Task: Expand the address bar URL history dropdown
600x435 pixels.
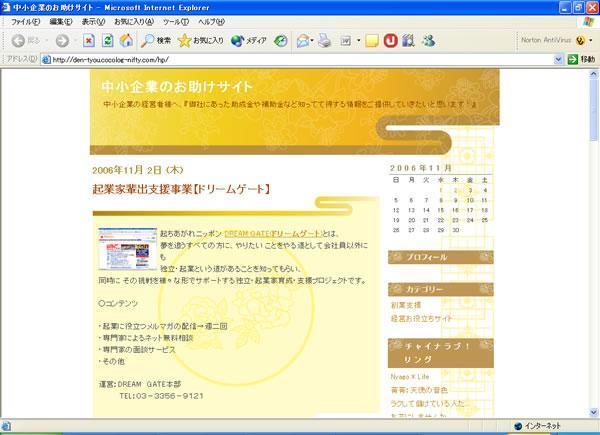Action: 558,59
